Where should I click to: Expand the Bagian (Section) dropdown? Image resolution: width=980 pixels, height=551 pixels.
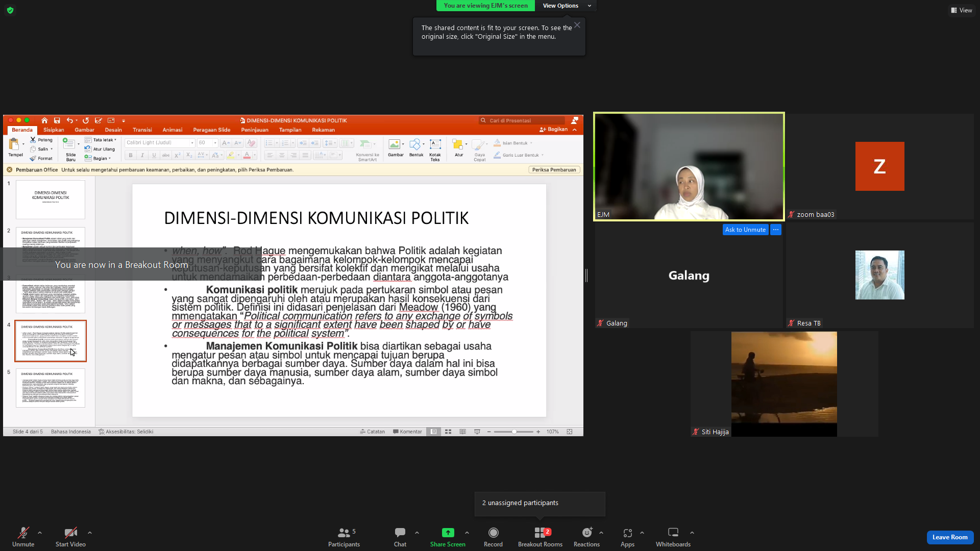98,159
